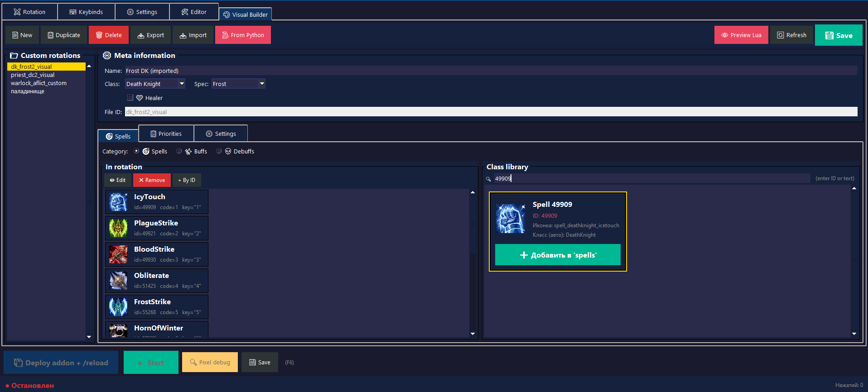Enable the Healer checkbox
Screen dimensions: 868x392
point(130,98)
